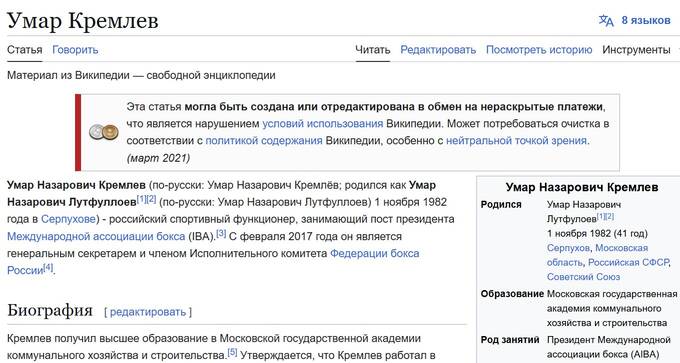Click редактировать next to Биография heading
Viewport: 680px width, 363px height.
(x=147, y=312)
